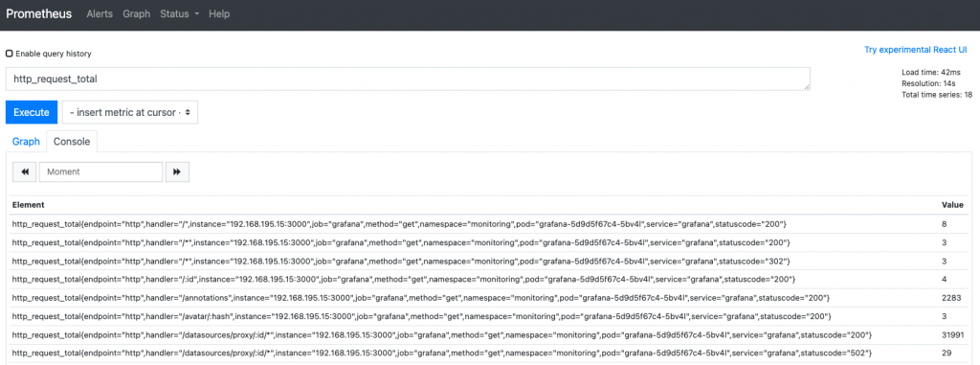Open the insert metric at cursor dropdown
The image size is (980, 365).
(x=130, y=113)
